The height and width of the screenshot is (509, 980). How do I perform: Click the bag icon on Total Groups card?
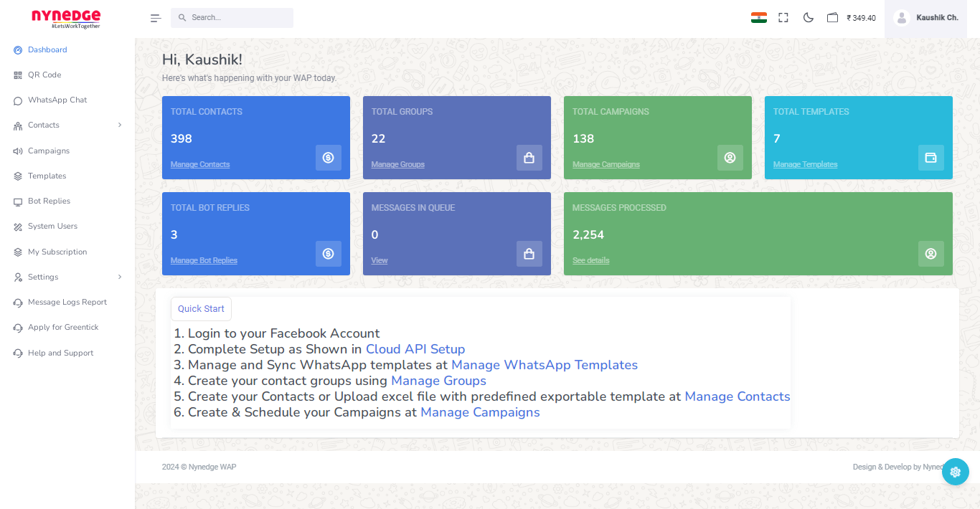[529, 158]
